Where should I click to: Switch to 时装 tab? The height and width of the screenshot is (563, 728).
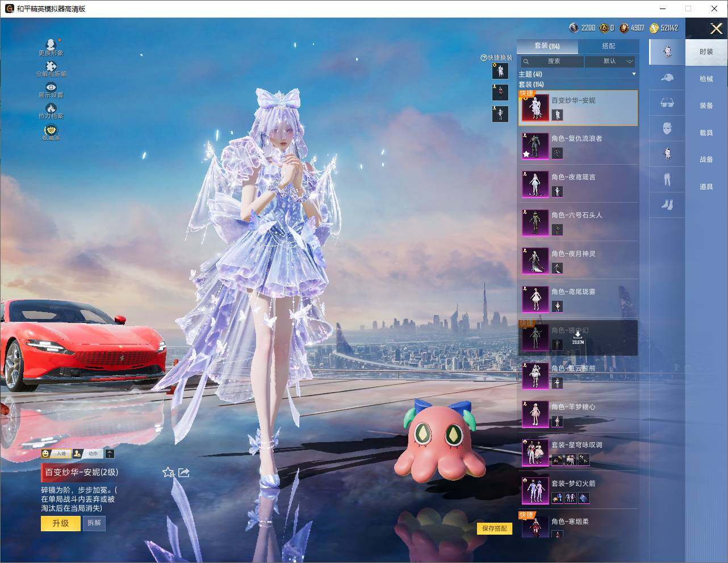tap(706, 52)
